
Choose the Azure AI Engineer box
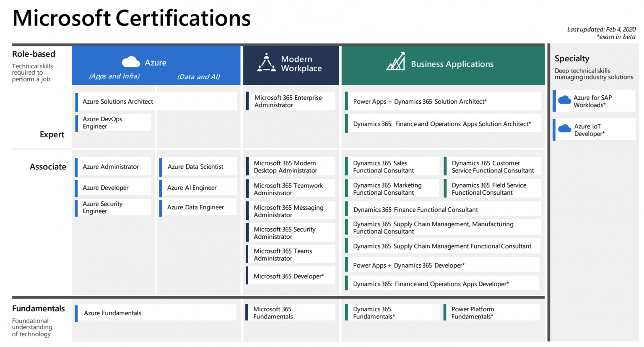[198, 188]
